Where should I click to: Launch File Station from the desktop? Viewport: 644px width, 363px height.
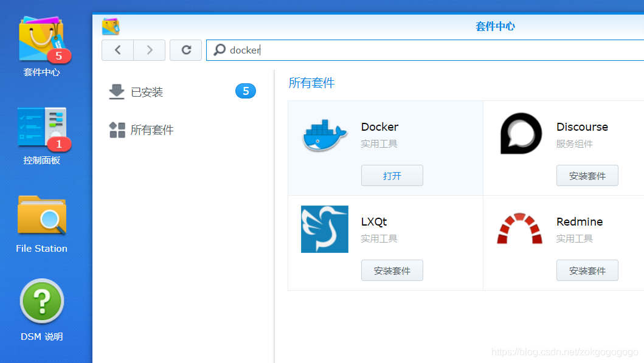pyautogui.click(x=41, y=224)
